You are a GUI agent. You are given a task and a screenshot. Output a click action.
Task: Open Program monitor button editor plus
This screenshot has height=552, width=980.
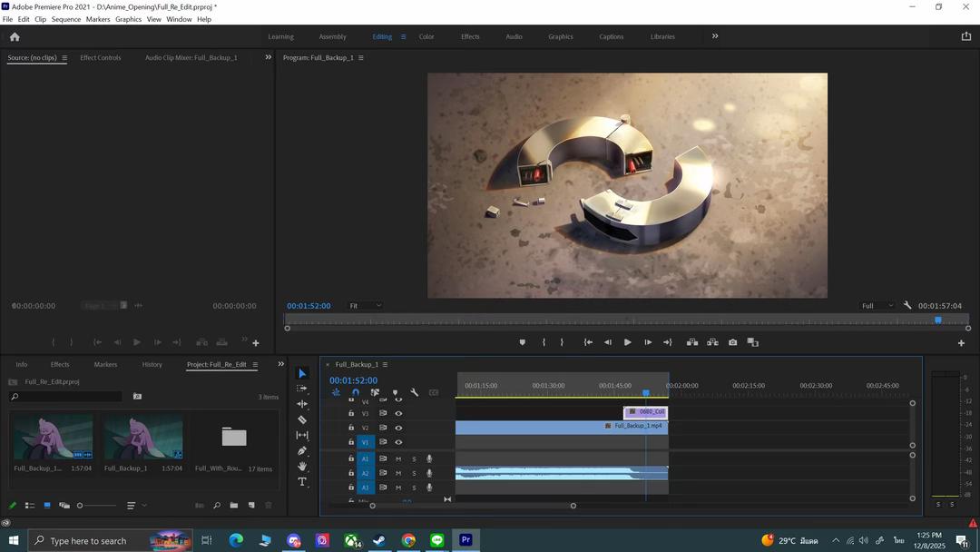click(x=961, y=343)
